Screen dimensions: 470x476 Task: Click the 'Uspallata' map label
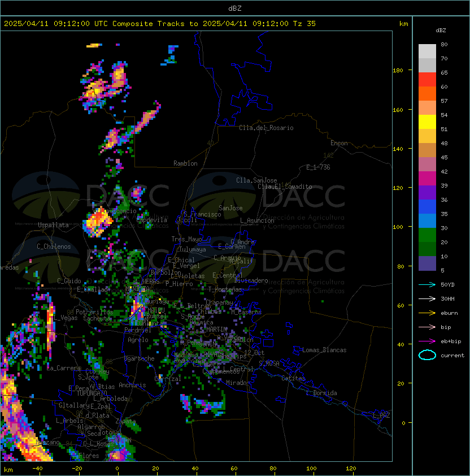point(53,225)
